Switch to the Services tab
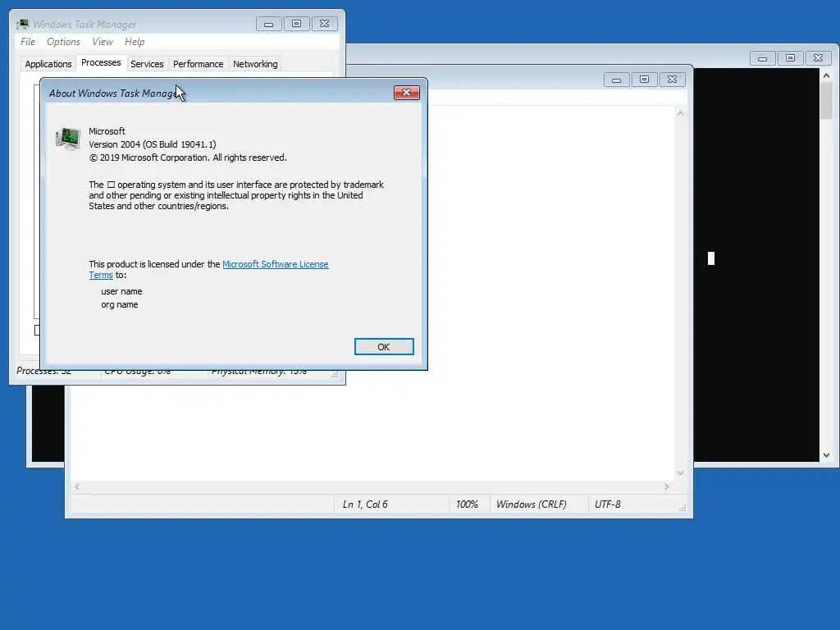Screen dimensions: 840x630 (x=147, y=64)
